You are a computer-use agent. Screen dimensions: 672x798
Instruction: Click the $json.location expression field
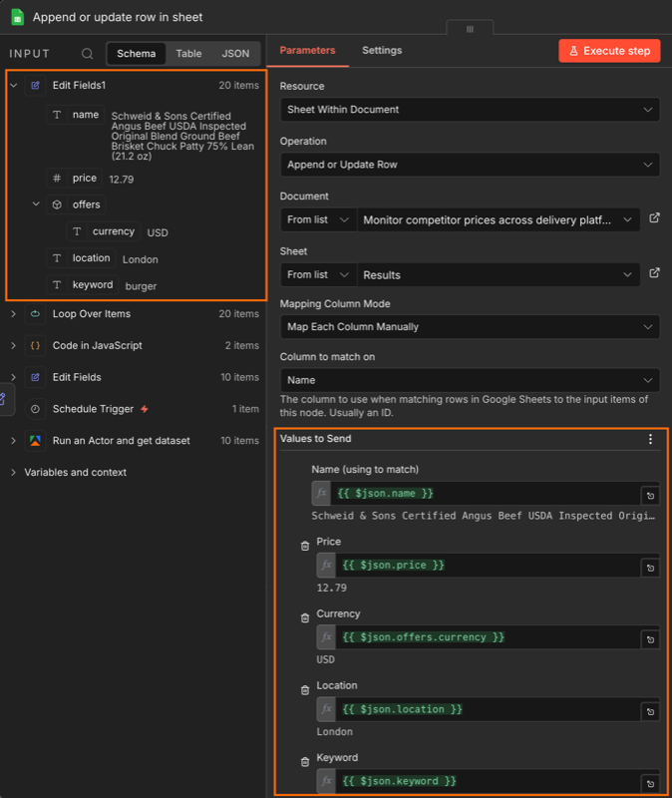(488, 709)
